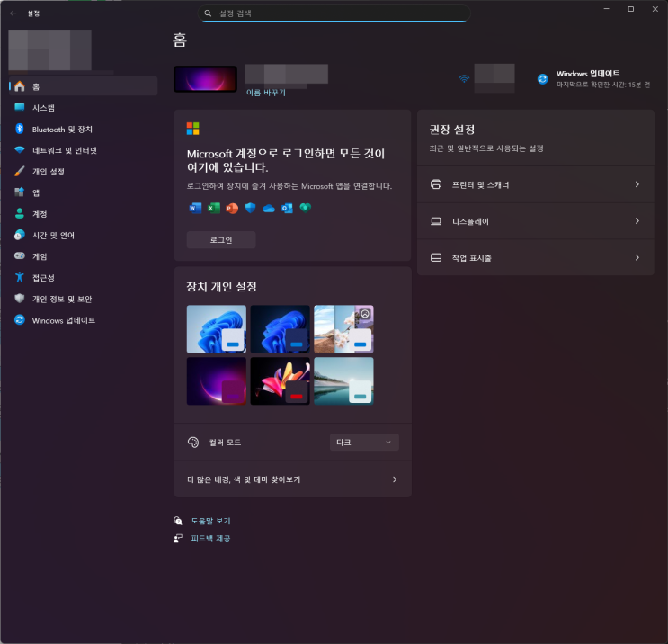Viewport: 668px width, 644px height.
Task: Open the System (시스템) monitor icon
Action: (20, 107)
